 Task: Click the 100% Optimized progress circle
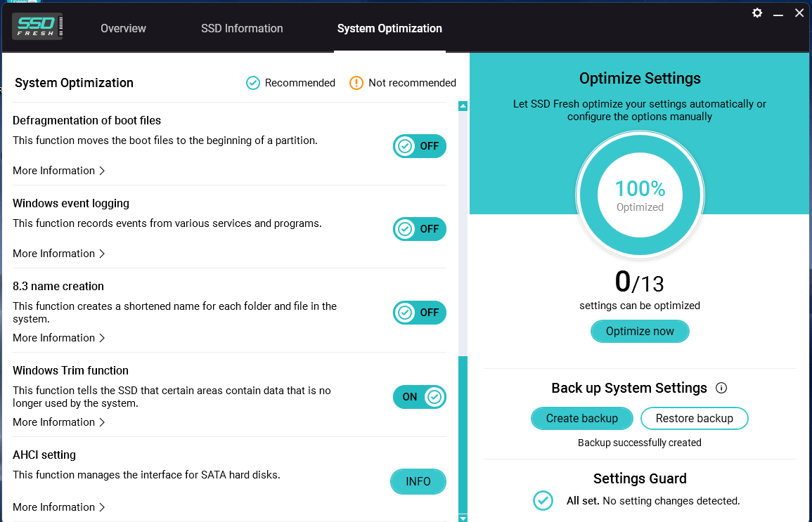640,195
